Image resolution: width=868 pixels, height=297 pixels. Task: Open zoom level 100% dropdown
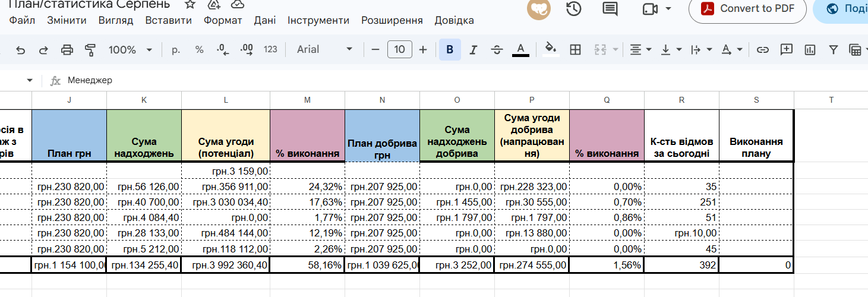(x=130, y=50)
